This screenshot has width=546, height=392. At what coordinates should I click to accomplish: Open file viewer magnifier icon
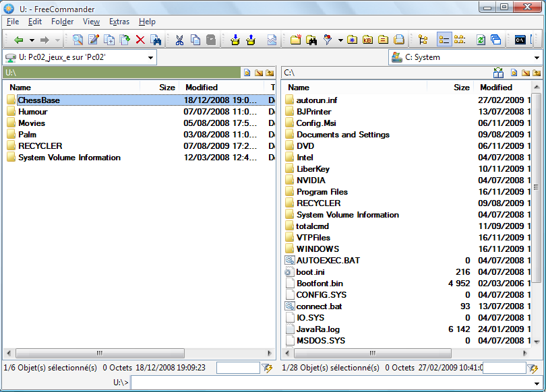(x=78, y=40)
